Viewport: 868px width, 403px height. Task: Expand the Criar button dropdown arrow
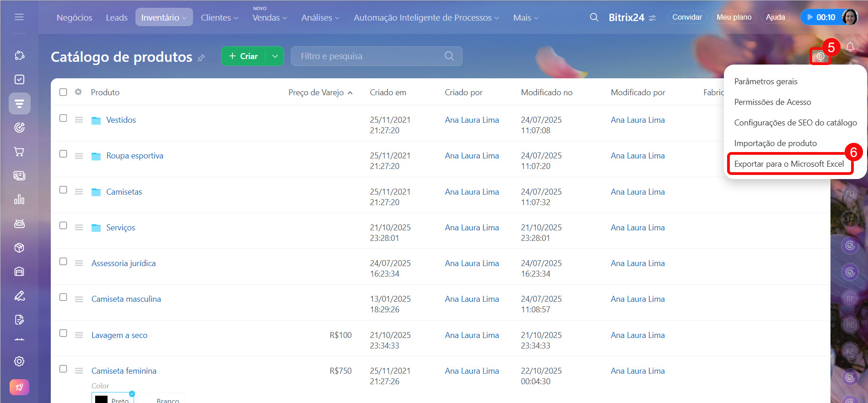pos(275,56)
